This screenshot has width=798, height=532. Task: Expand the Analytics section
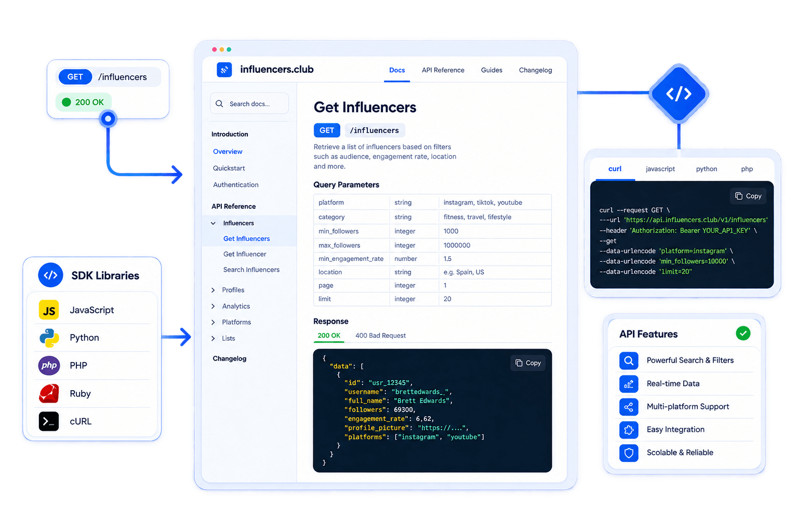tap(213, 307)
